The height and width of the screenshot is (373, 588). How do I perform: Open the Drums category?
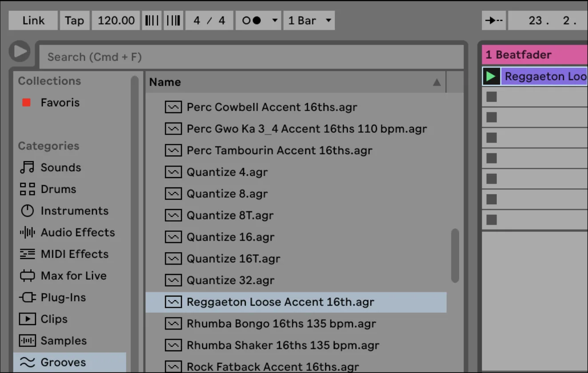point(48,189)
